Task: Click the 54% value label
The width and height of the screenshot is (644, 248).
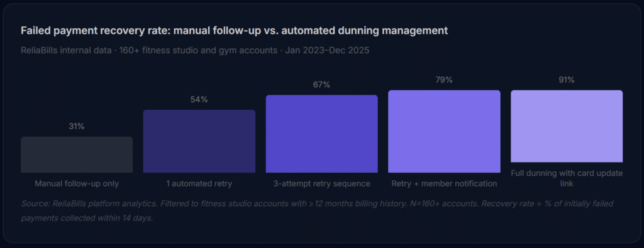Action: coord(199,100)
